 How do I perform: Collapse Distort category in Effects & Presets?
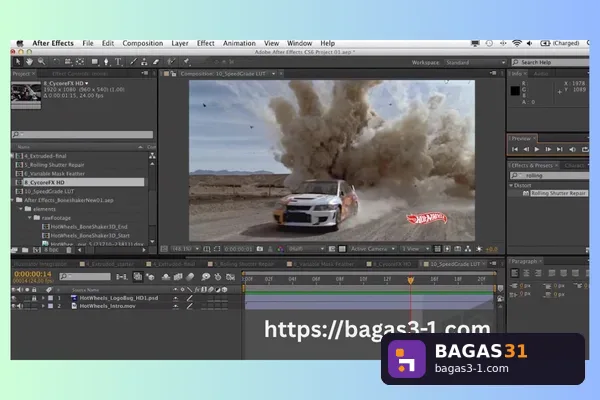[511, 185]
